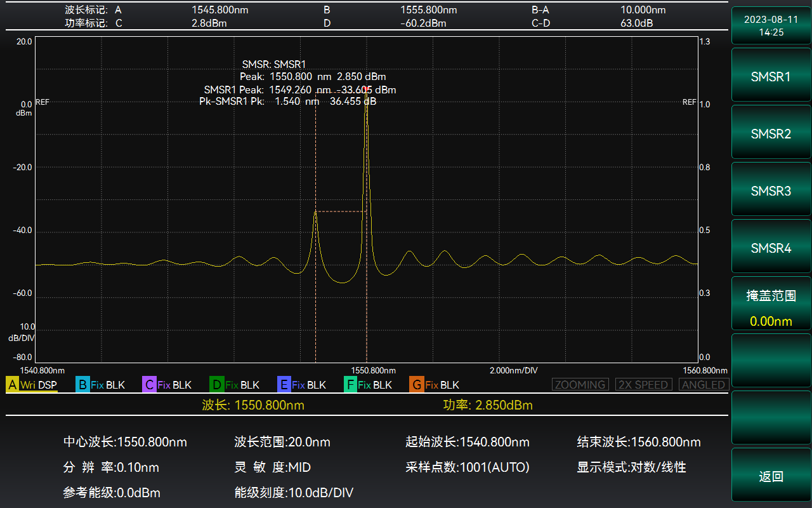The height and width of the screenshot is (508, 812).
Task: Select trace G Fix BLK indicator
Action: click(435, 385)
